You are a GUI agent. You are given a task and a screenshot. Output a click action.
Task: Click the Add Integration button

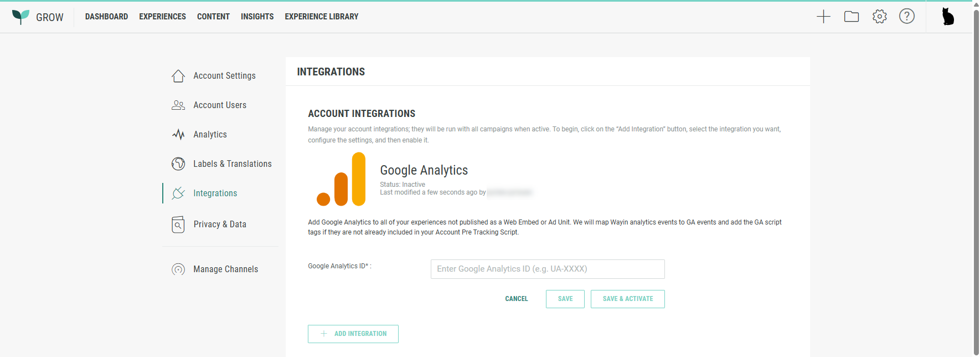(353, 334)
